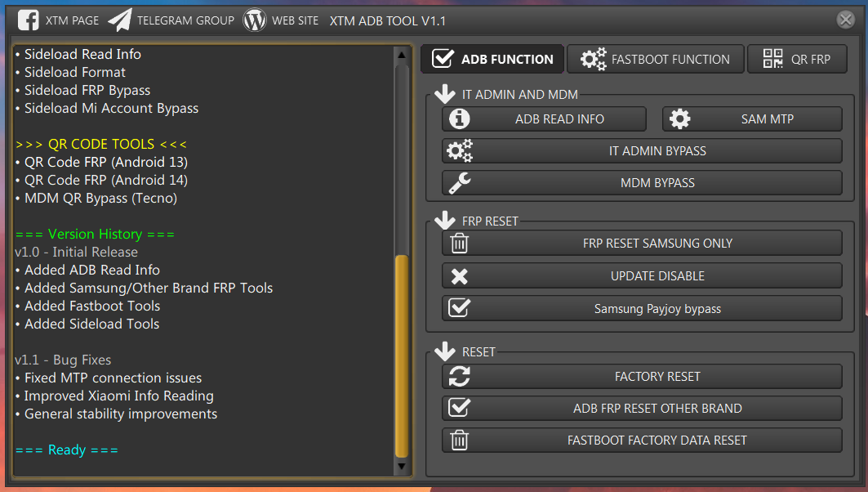Open the QR FRP tab

click(x=797, y=59)
